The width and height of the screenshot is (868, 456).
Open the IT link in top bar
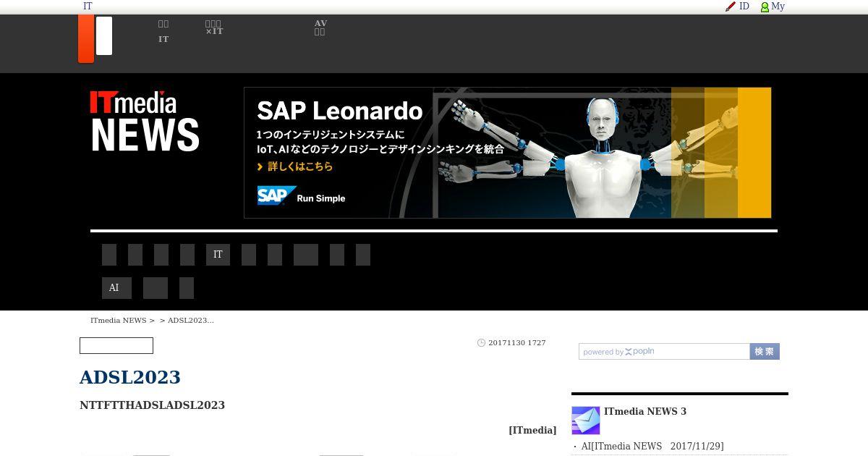(x=88, y=7)
